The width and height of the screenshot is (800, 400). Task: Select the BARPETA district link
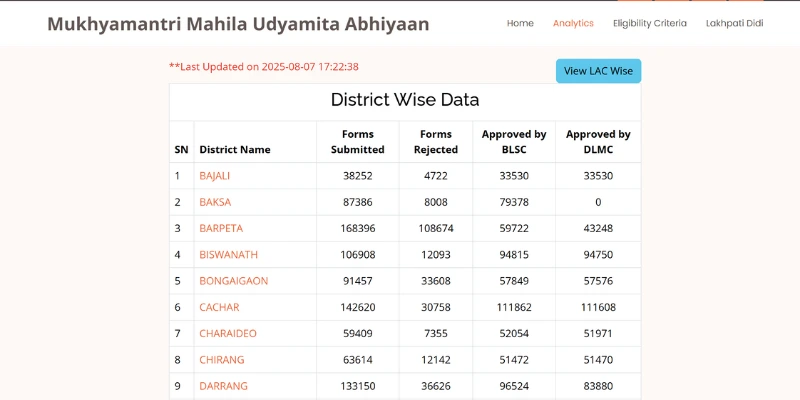(221, 228)
